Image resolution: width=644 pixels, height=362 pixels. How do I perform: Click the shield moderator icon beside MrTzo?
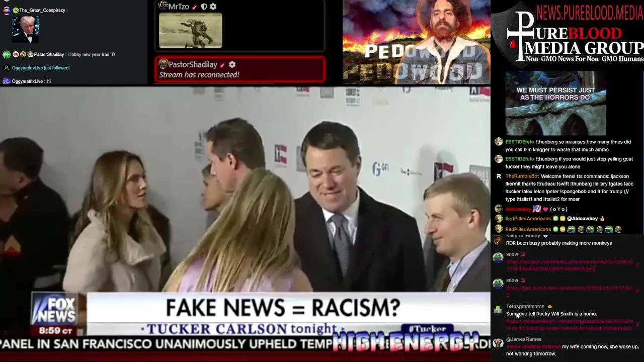point(204,7)
